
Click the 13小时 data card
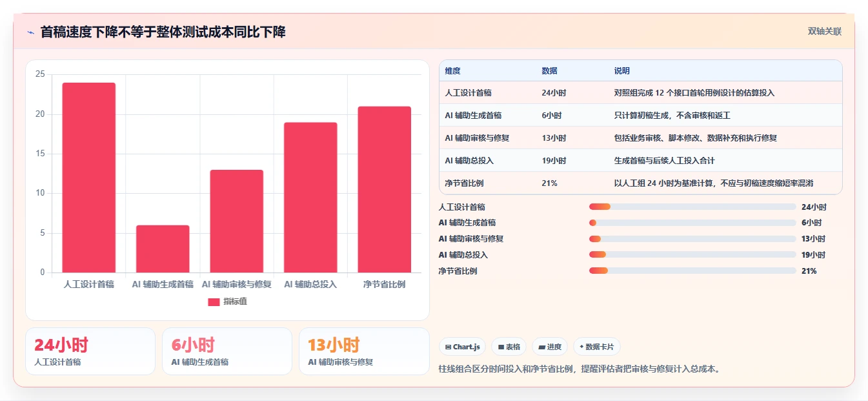click(364, 351)
